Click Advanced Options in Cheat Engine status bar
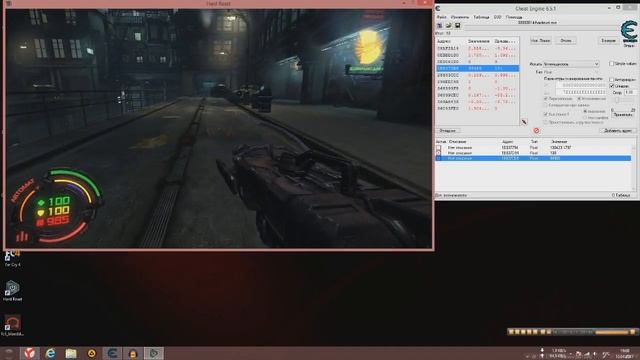Screen dimensions: 640x360 click(x=451, y=196)
